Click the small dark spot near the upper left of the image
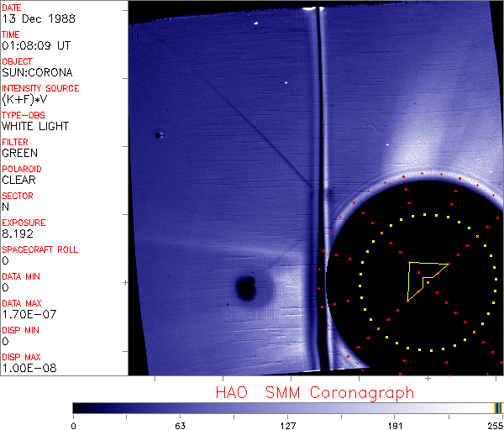504x430 pixels. click(x=158, y=134)
